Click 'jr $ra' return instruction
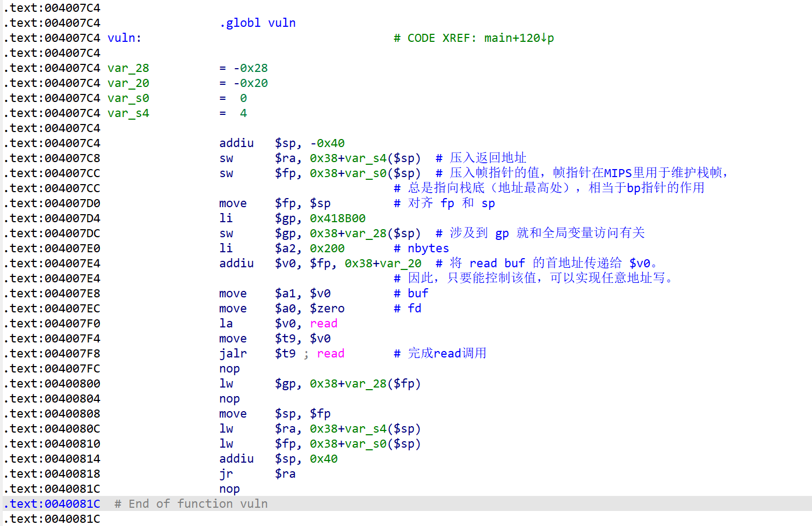Screen dimensions: 812x526 [257, 474]
